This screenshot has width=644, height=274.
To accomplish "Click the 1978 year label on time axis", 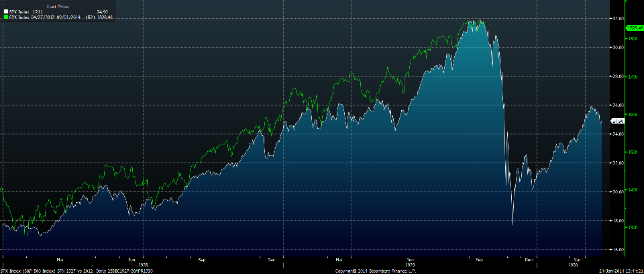I will pyautogui.click(x=142, y=265).
